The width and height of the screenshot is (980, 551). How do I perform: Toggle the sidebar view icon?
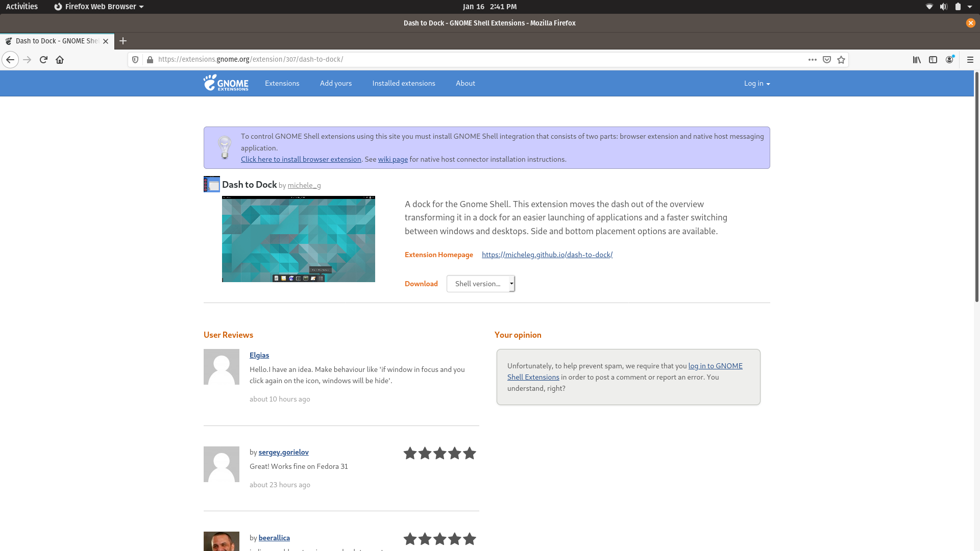[933, 60]
